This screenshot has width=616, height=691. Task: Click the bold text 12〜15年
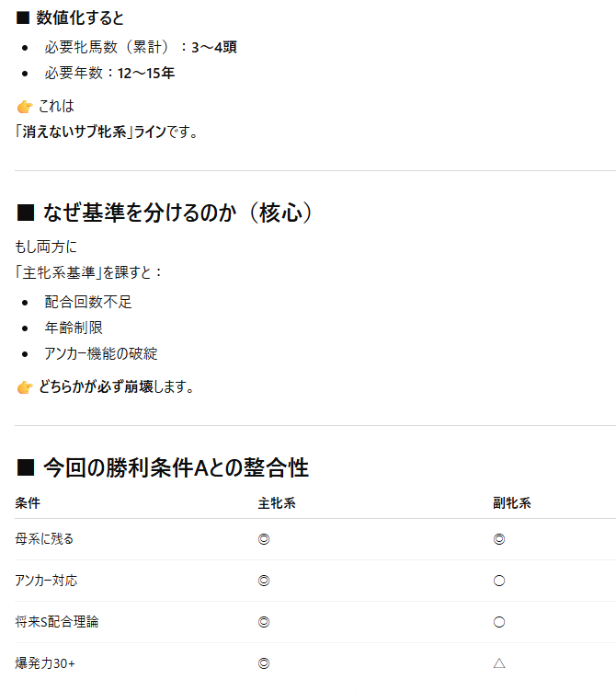(146, 73)
